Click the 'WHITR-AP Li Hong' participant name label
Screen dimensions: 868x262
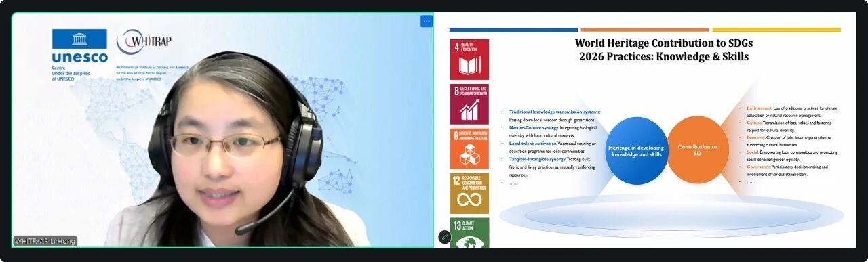click(x=45, y=241)
